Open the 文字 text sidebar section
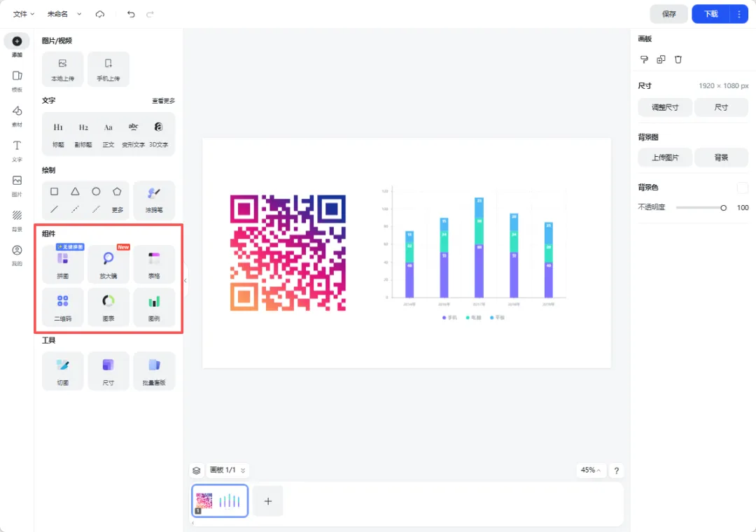The image size is (756, 532). tap(17, 151)
